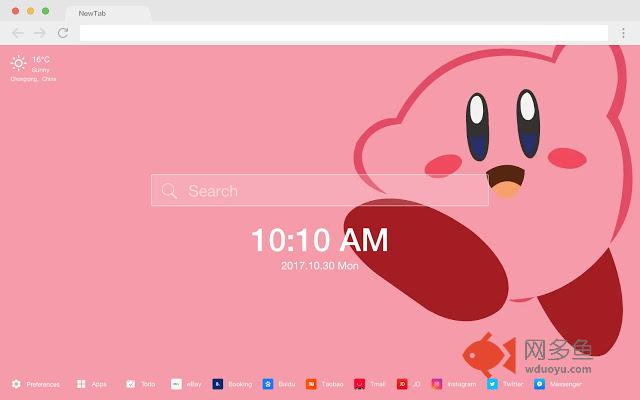Image resolution: width=640 pixels, height=400 pixels.
Task: Click the Chongqing, China location text
Action: point(33,79)
